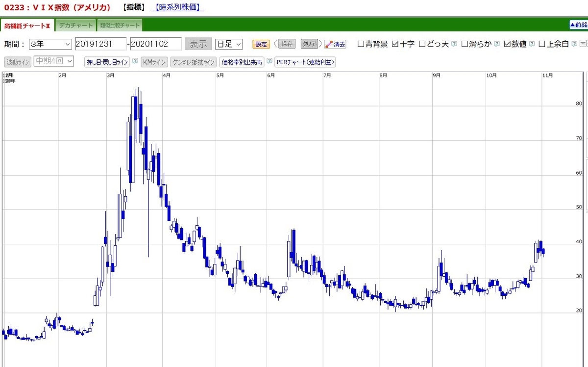The height and width of the screenshot is (367, 588).
Task: Click the 表示 display button
Action: pos(198,44)
